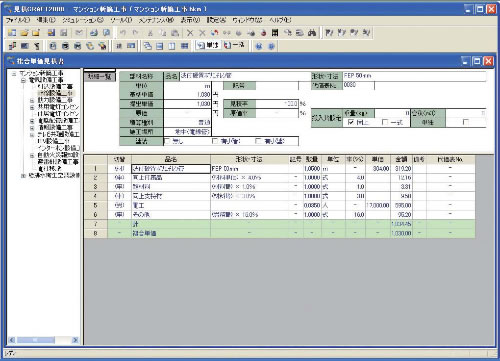Click the 明細一覧 button
This screenshot has width=500, height=361.
pos(100,77)
